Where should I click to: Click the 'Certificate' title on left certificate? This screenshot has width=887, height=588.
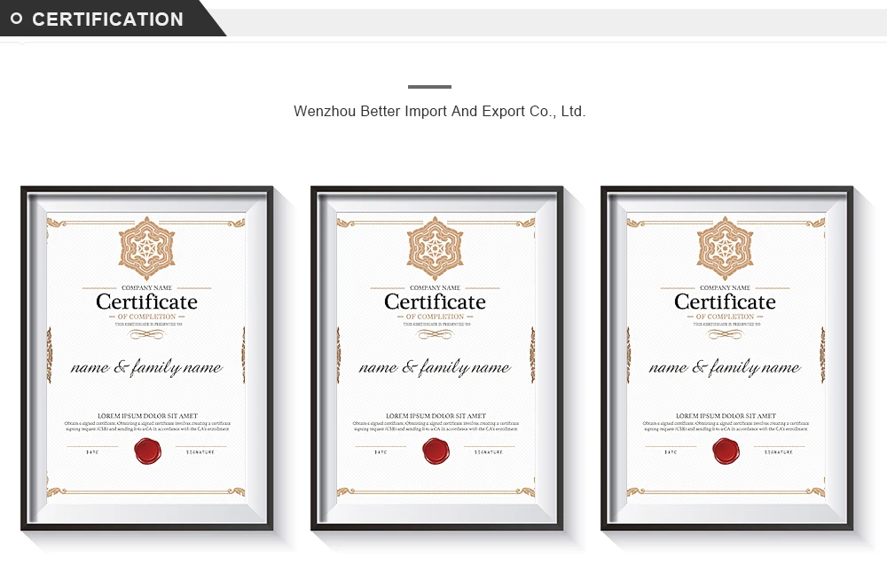[146, 302]
